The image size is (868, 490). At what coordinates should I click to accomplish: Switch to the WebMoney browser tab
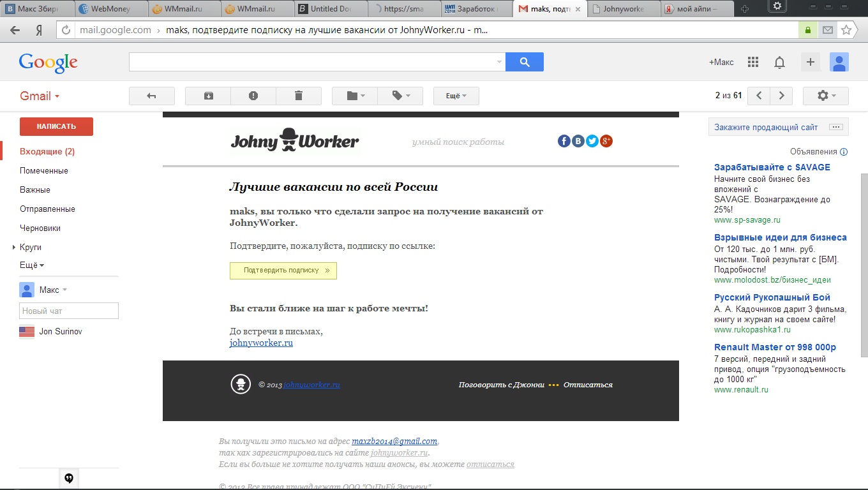111,9
